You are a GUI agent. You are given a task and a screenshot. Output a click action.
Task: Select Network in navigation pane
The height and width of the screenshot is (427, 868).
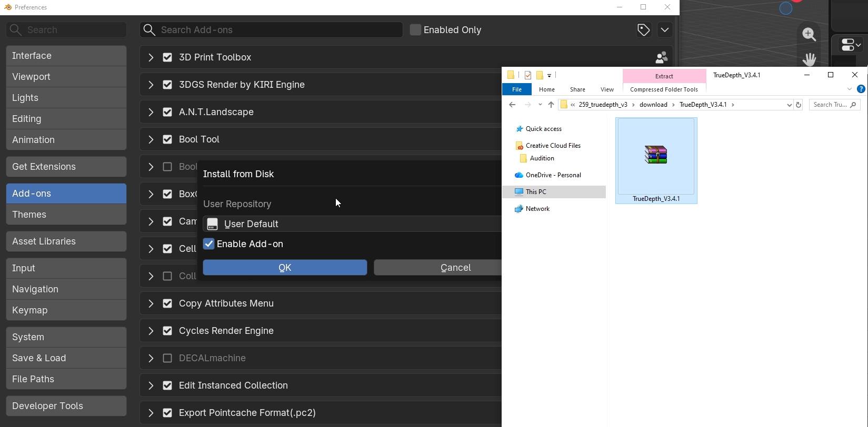(532, 209)
